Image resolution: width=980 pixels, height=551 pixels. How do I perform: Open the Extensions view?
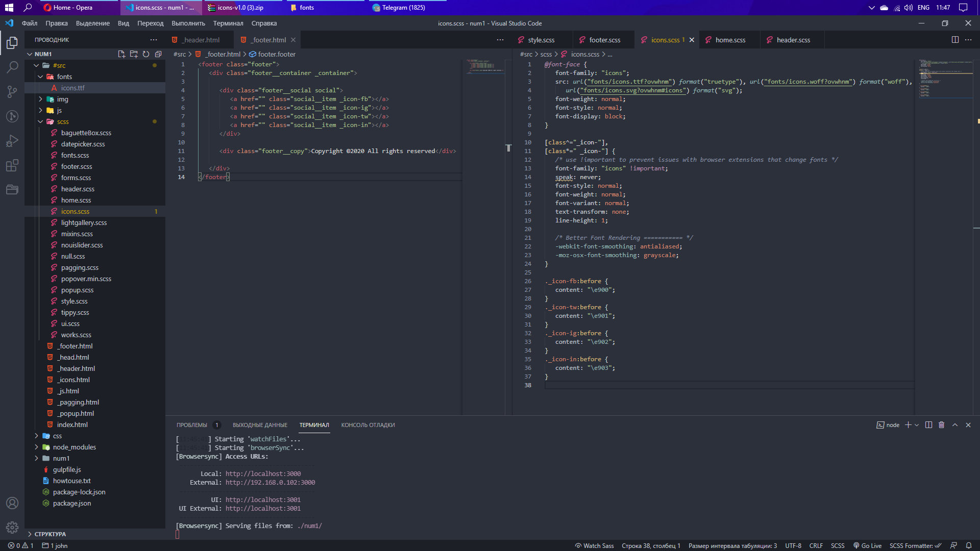click(12, 165)
